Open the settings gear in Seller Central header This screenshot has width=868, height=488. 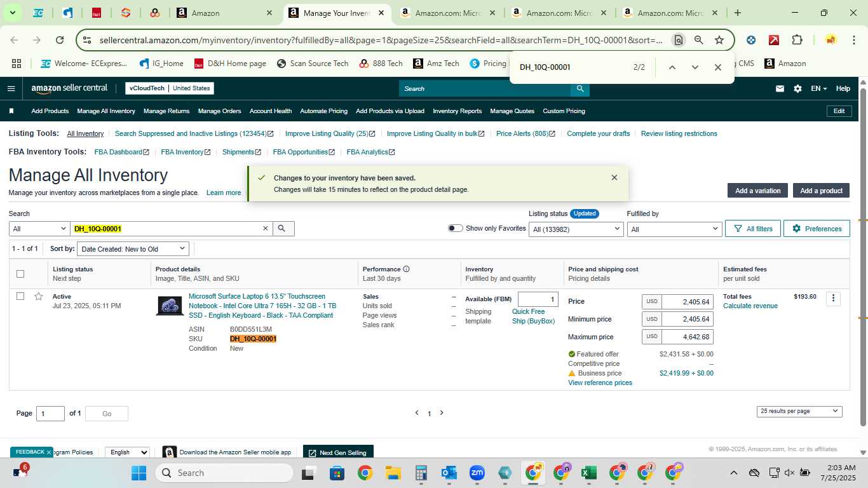click(797, 89)
